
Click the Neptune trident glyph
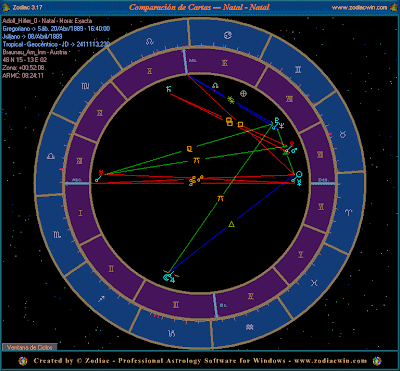(x=282, y=126)
